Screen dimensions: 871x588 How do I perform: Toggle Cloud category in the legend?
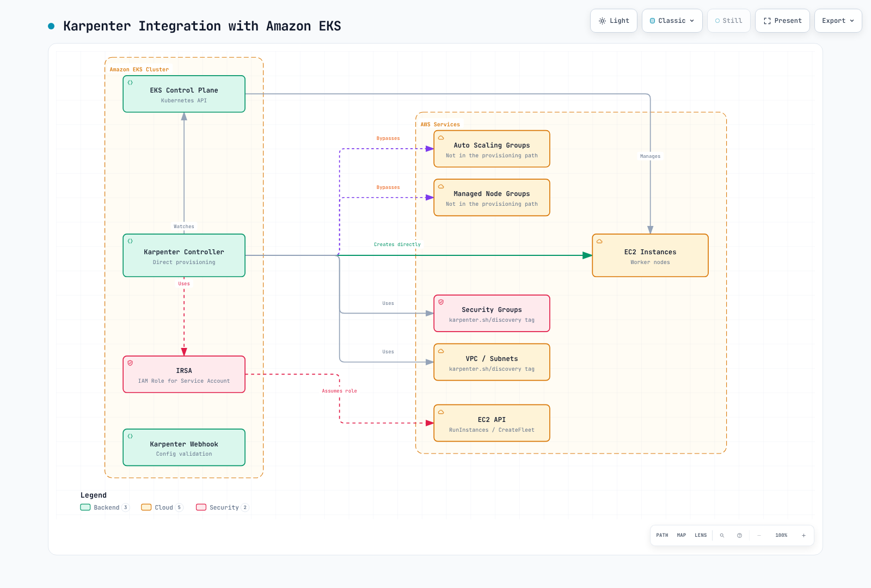coord(162,507)
